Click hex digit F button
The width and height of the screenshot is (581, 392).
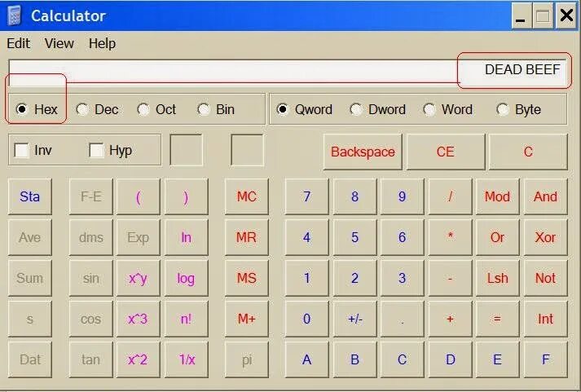[545, 359]
